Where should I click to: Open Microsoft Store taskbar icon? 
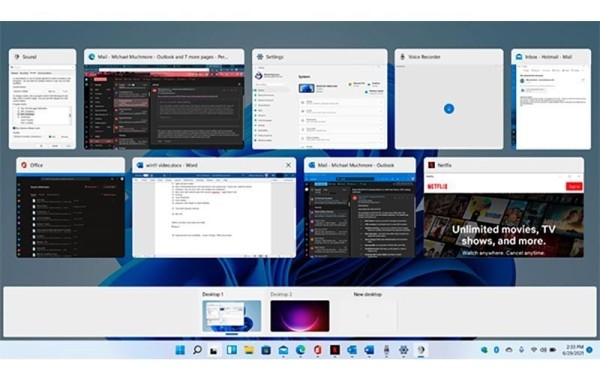[x=266, y=350]
